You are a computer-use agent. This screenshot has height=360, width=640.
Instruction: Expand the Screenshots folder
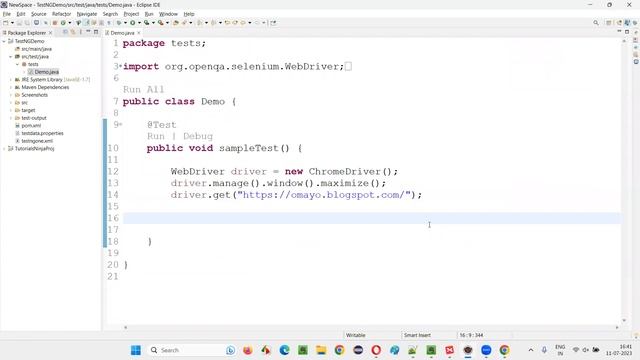(11, 95)
